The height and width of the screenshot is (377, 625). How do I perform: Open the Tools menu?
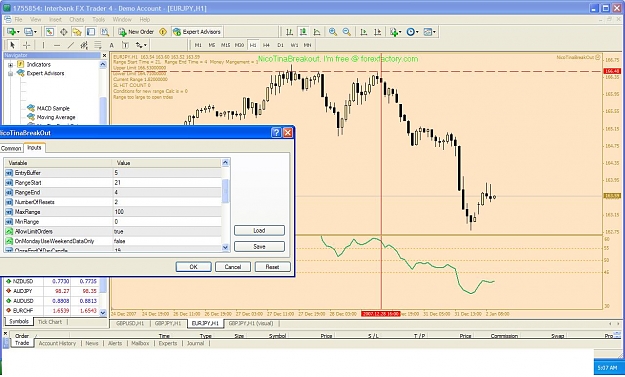click(98, 20)
